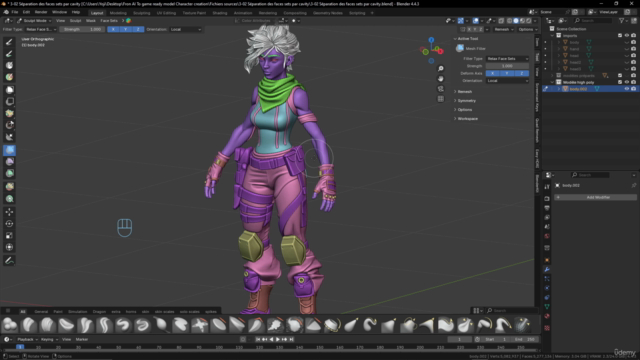Click the Blender logo menu icon
This screenshot has width=640, height=360.
tap(6, 12)
